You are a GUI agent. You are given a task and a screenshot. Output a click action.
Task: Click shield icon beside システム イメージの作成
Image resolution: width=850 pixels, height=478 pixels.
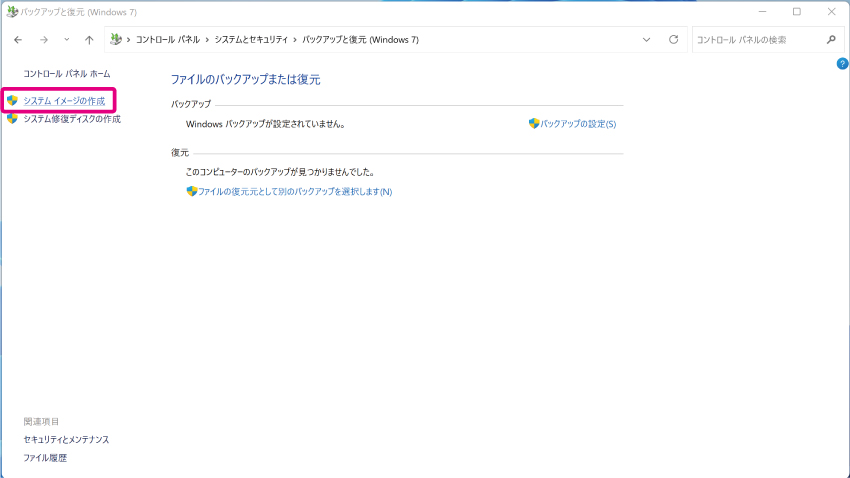12,100
